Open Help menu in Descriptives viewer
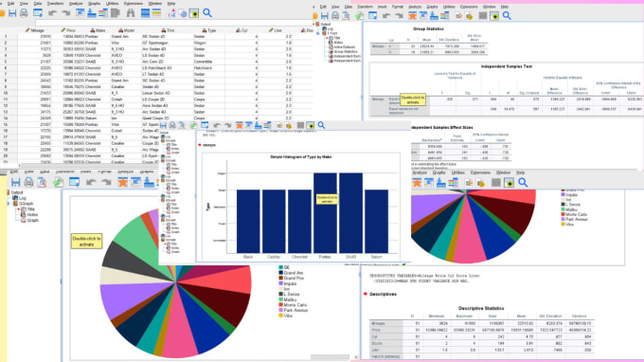Screen dimensions: 644x362 tap(520, 172)
